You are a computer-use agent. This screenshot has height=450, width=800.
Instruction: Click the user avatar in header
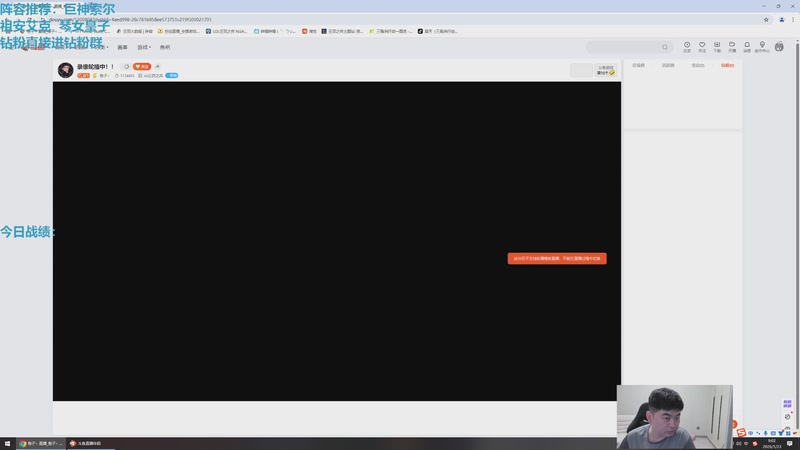tap(779, 46)
